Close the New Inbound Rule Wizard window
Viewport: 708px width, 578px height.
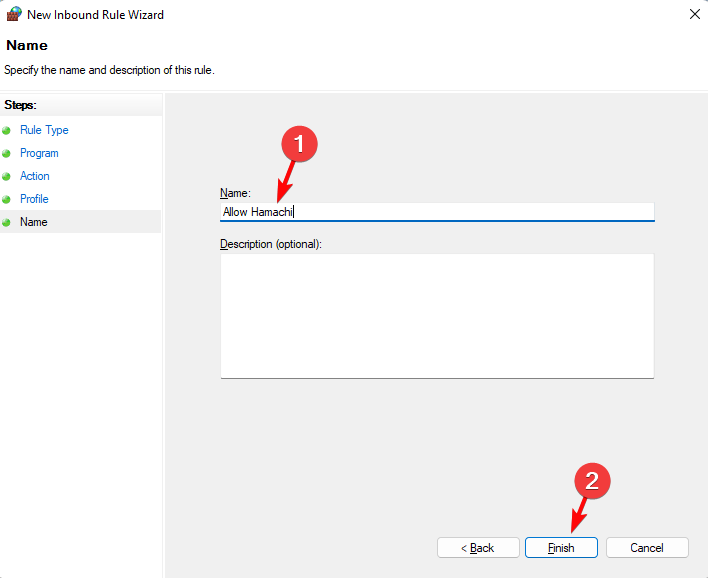pos(694,14)
